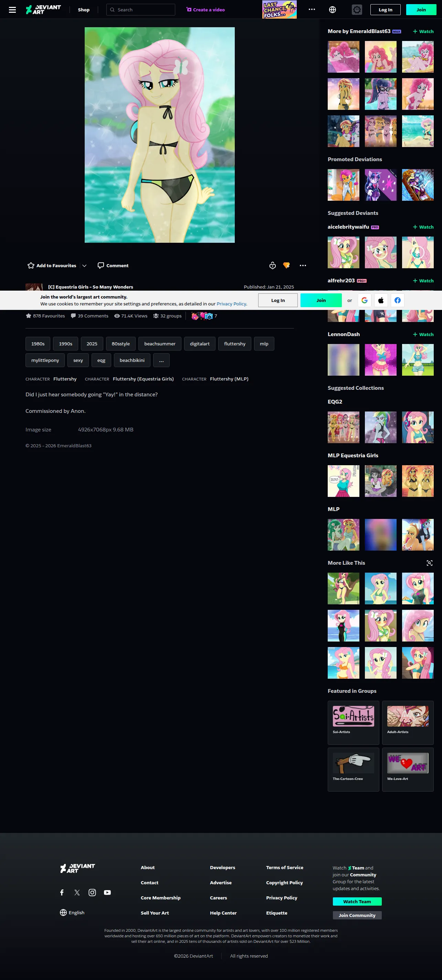Click the orange gem icon under the artwork

[x=286, y=265]
